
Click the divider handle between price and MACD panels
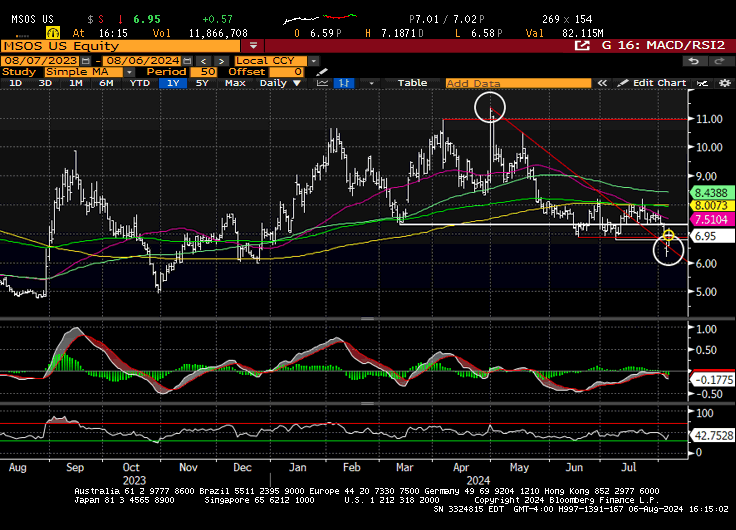click(367, 319)
